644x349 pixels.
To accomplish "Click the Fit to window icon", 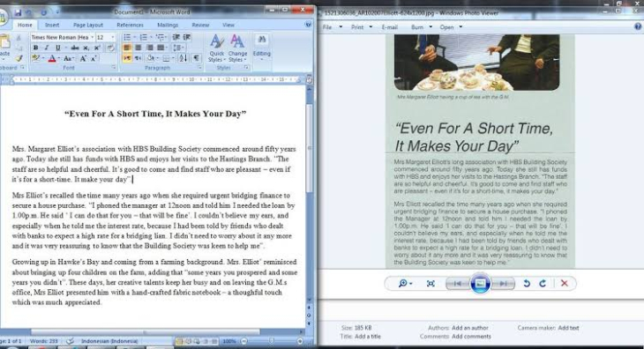I will pyautogui.click(x=431, y=284).
